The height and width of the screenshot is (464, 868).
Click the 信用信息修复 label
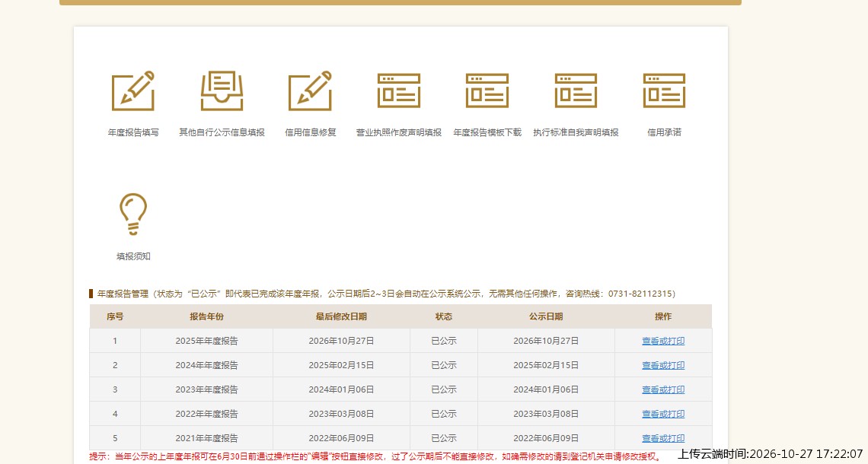[x=310, y=132]
